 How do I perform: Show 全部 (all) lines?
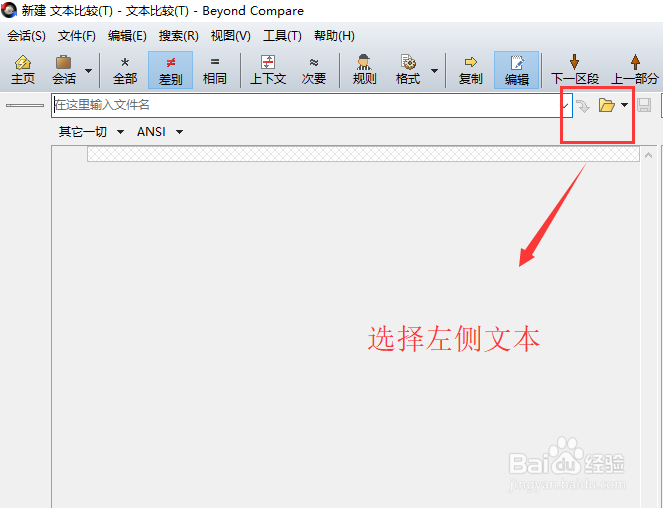(x=125, y=70)
